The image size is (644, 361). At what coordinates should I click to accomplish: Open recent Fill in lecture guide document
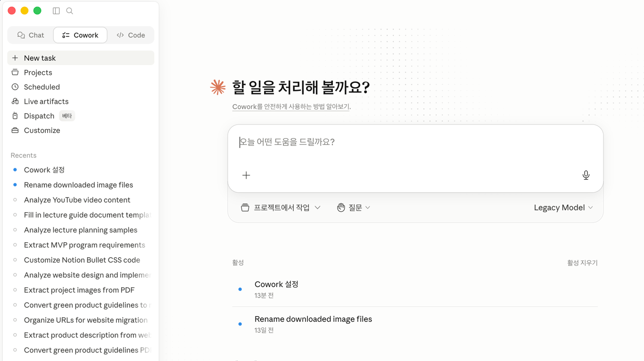(x=81, y=215)
